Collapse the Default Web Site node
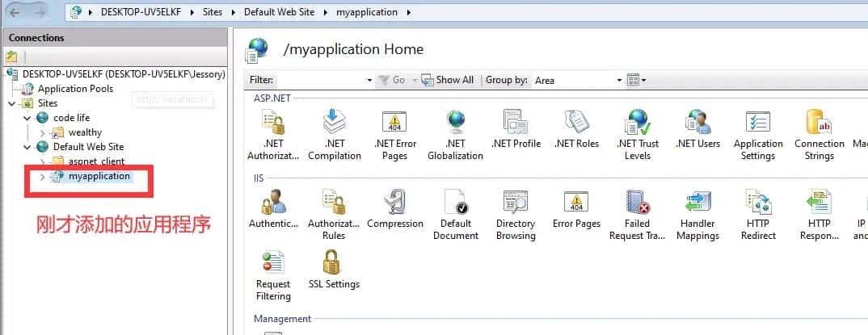The image size is (868, 335). point(28,147)
